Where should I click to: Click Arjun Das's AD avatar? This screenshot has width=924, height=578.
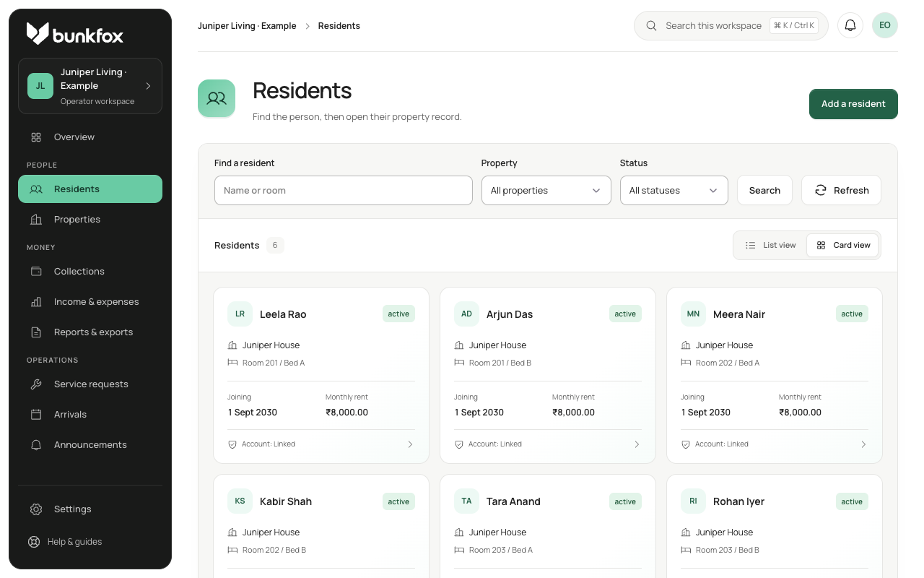pyautogui.click(x=467, y=314)
